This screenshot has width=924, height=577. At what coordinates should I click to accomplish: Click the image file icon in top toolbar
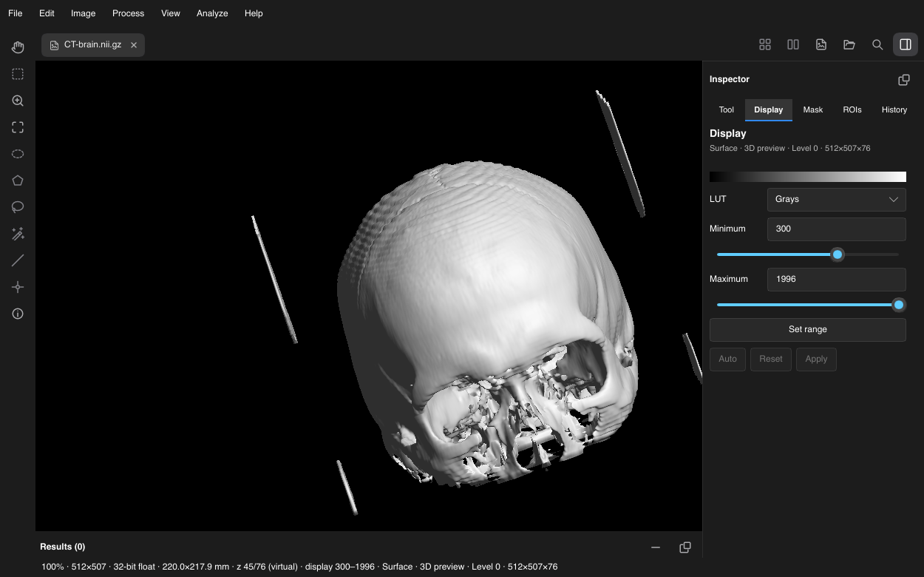tap(821, 44)
